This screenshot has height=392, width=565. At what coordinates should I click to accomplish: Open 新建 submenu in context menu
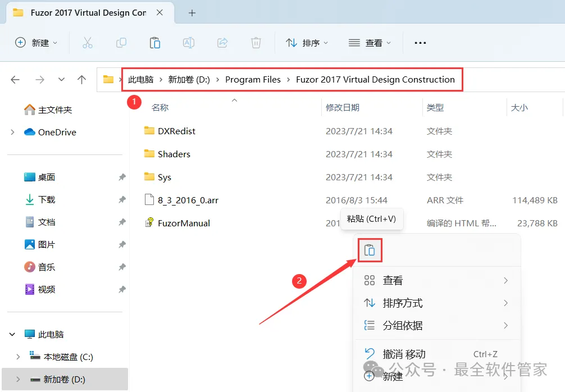click(437, 376)
